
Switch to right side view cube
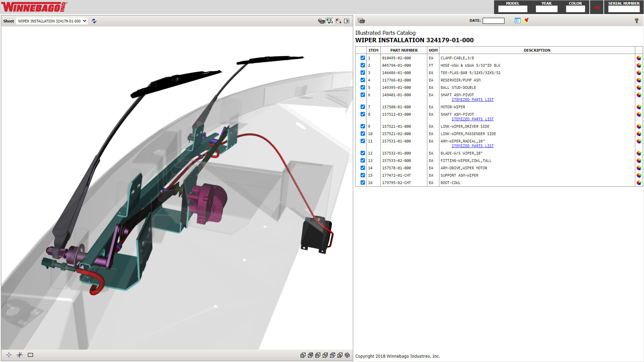325,355
